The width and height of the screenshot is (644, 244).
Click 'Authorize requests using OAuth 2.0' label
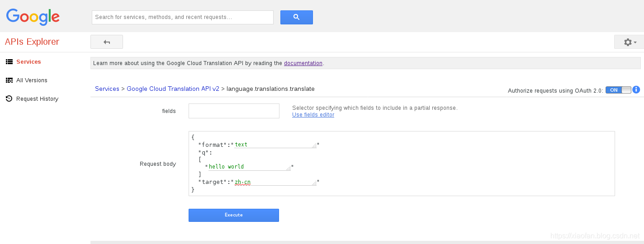[x=555, y=90]
